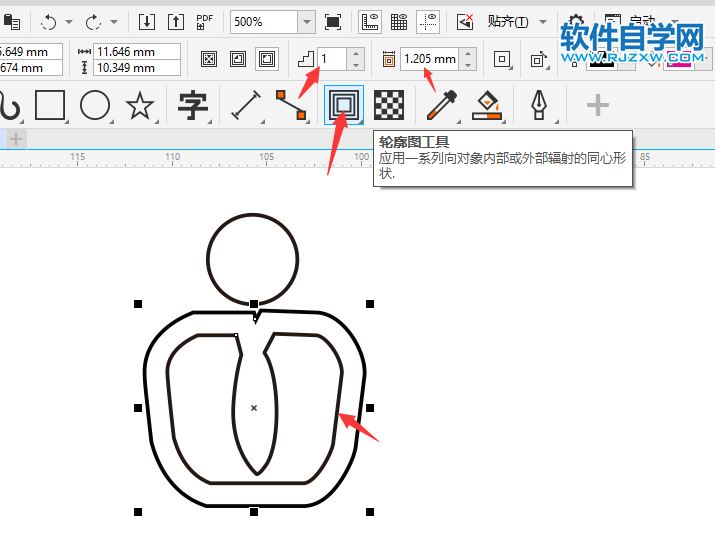Click the Redo arrow icon

pos(93,22)
